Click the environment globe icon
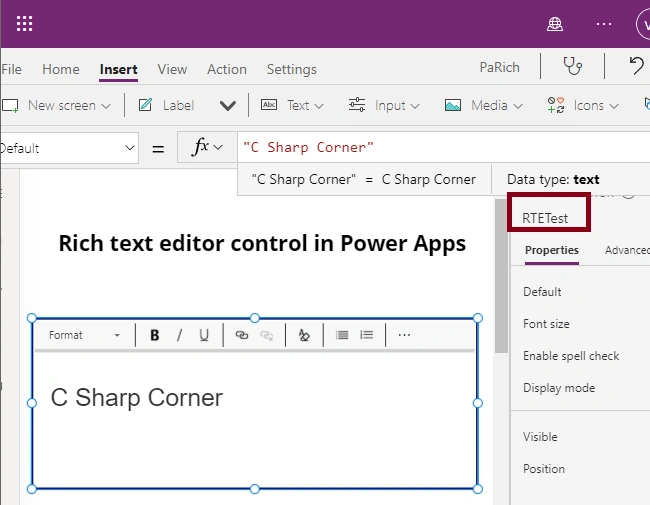 [x=555, y=24]
